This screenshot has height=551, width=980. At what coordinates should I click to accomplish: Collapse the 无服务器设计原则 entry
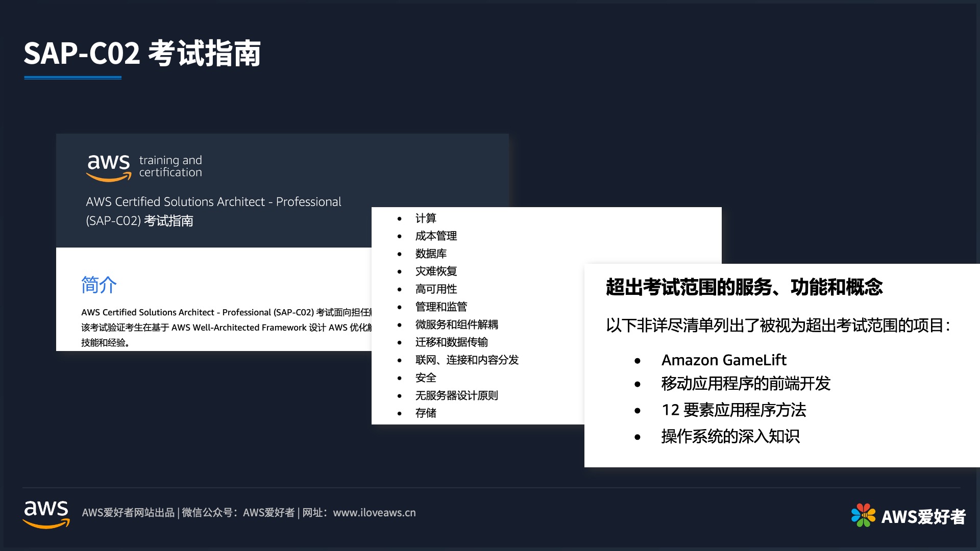tap(457, 395)
